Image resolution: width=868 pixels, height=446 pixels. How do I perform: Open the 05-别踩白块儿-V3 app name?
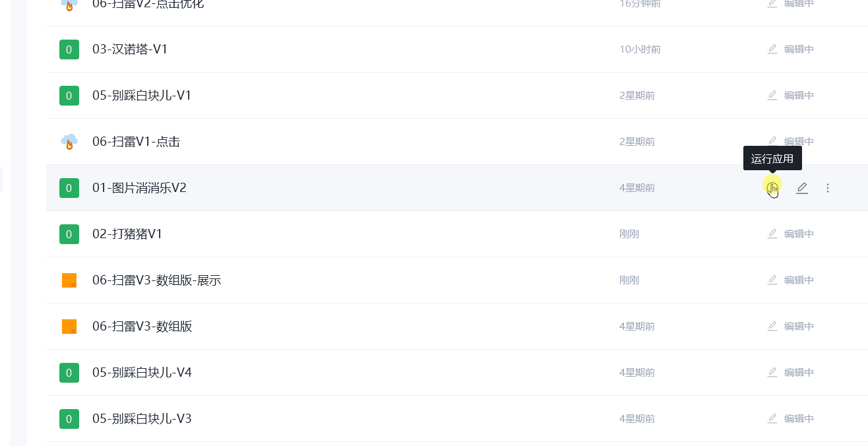click(x=142, y=419)
